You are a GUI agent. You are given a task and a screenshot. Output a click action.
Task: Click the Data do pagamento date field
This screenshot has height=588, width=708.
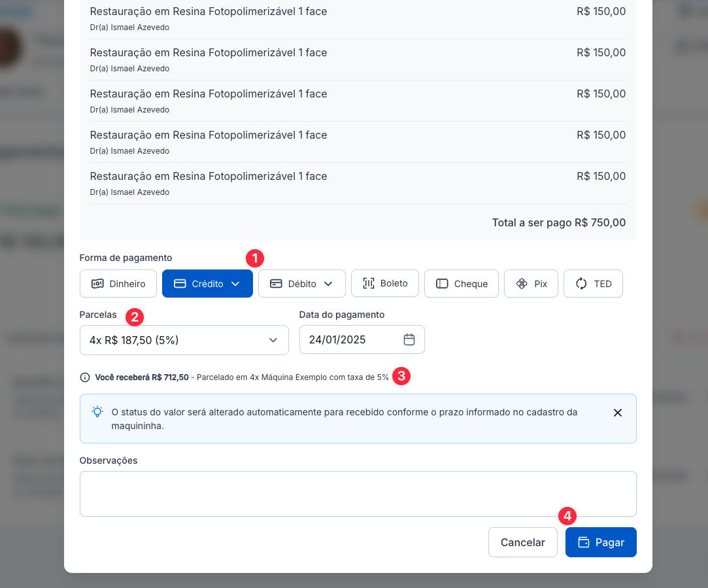click(352, 340)
